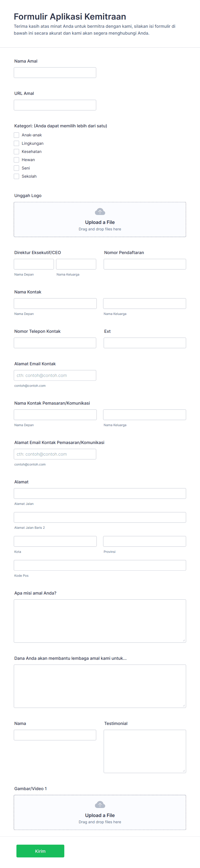
Task: Click the Nama Amal input field
Action: [55, 72]
